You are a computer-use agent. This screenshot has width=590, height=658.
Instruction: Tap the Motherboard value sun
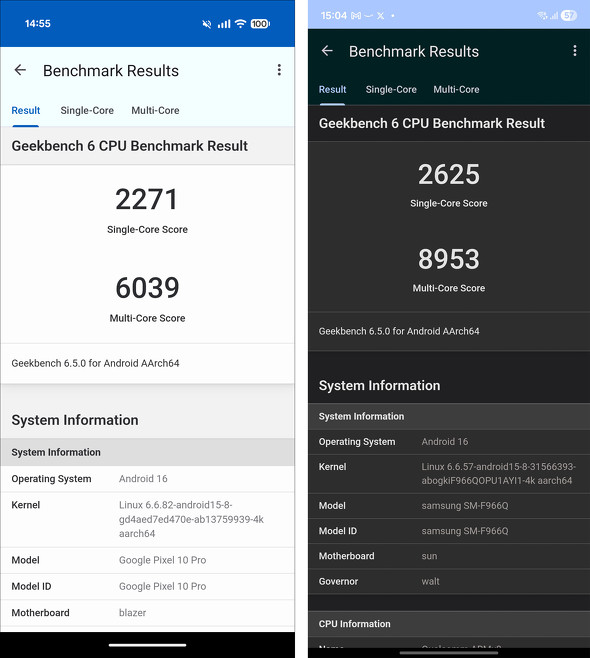429,556
